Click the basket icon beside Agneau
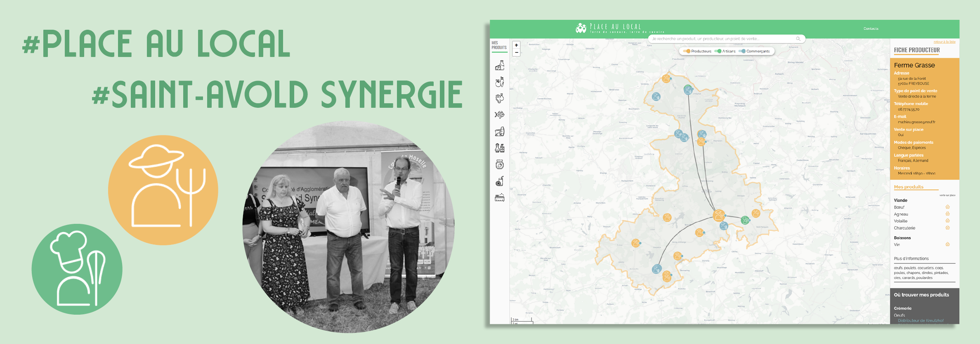980x344 pixels. pyautogui.click(x=948, y=214)
